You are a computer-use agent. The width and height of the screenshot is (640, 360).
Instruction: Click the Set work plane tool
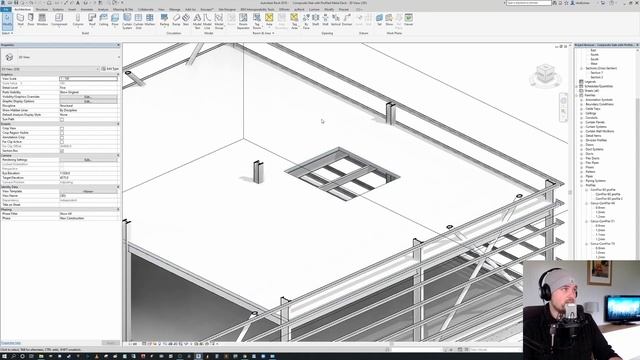(379, 20)
